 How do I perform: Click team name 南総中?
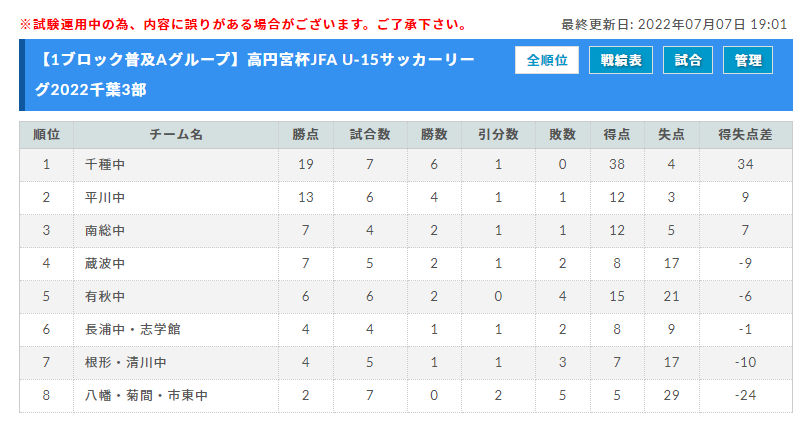click(105, 230)
